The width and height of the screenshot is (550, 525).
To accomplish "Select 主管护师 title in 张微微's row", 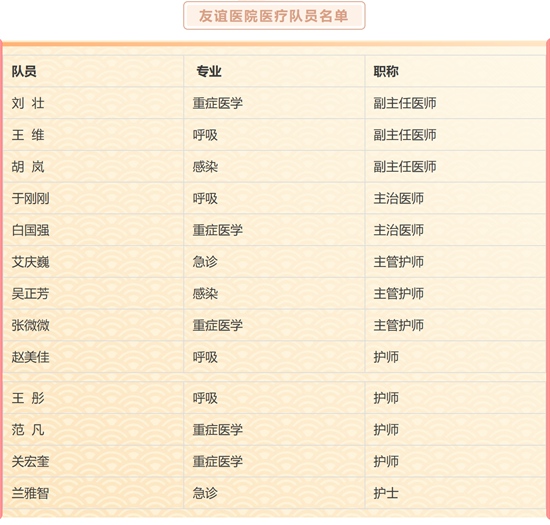I will 398,325.
